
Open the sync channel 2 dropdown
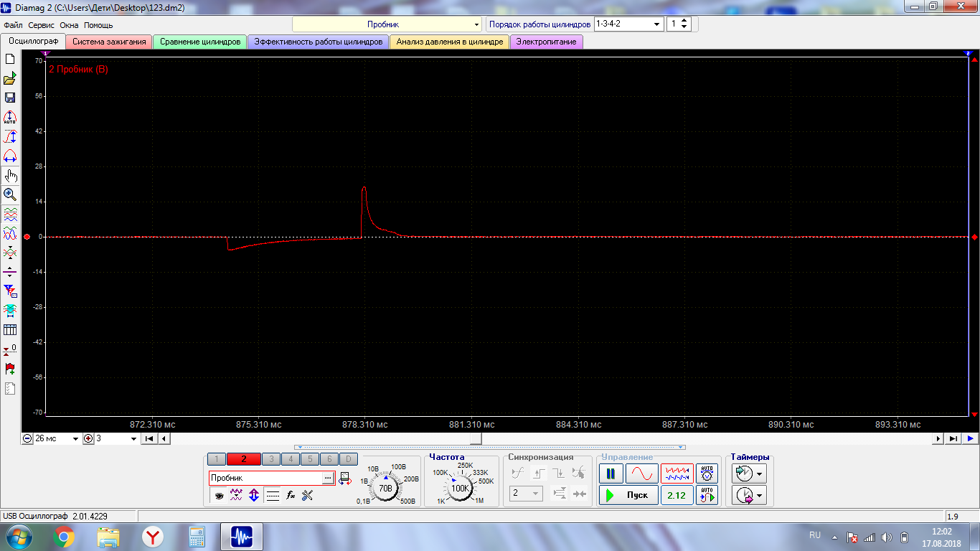(x=526, y=494)
